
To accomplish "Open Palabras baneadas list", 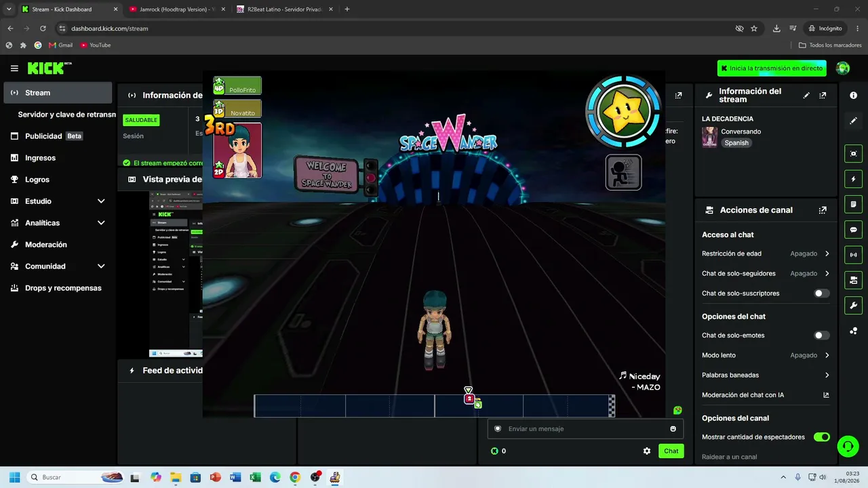I will click(x=766, y=375).
